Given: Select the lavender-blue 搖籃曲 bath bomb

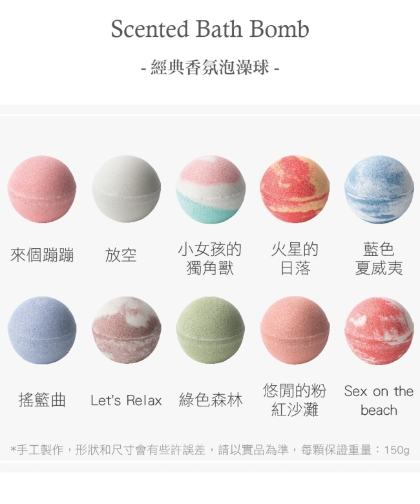Looking at the screenshot, I should point(42,330).
